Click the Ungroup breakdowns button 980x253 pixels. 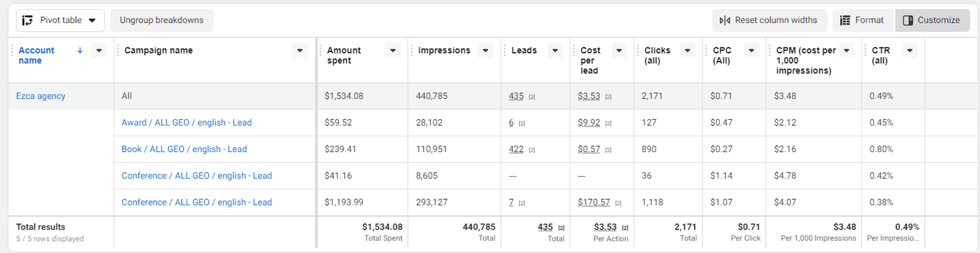tap(161, 20)
